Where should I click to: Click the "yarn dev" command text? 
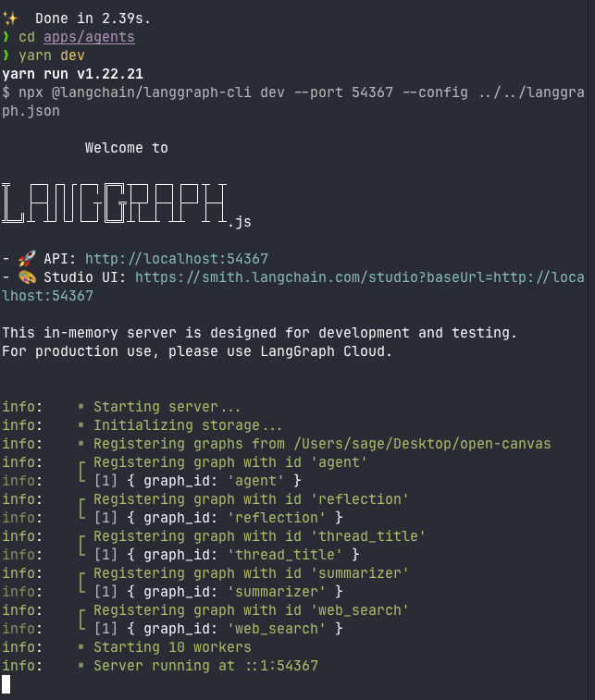(x=52, y=55)
